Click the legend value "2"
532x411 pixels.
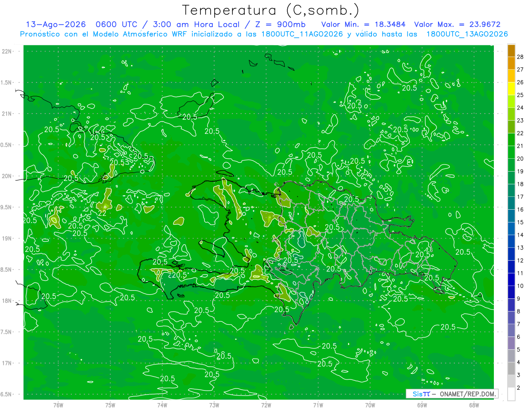tap(519, 388)
